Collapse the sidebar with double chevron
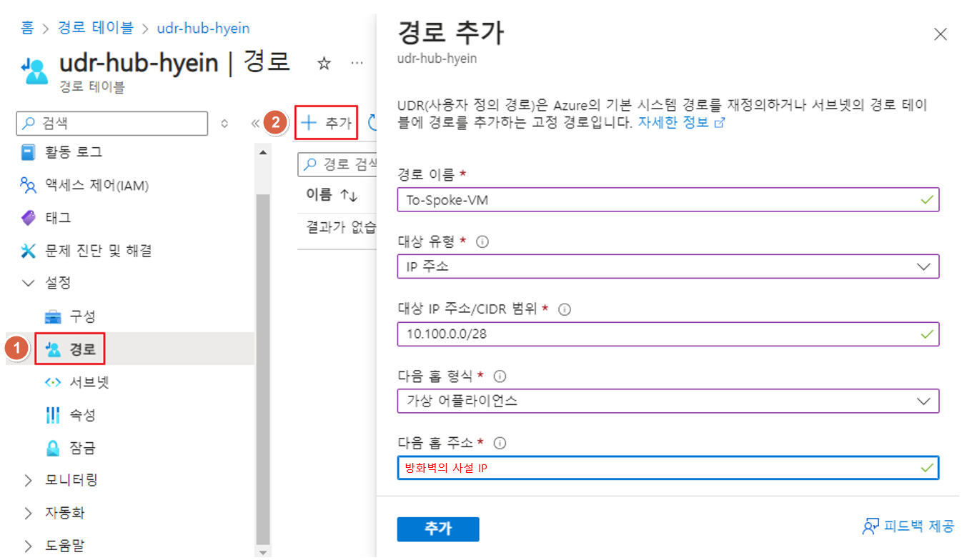The height and width of the screenshot is (560, 967). click(x=255, y=123)
